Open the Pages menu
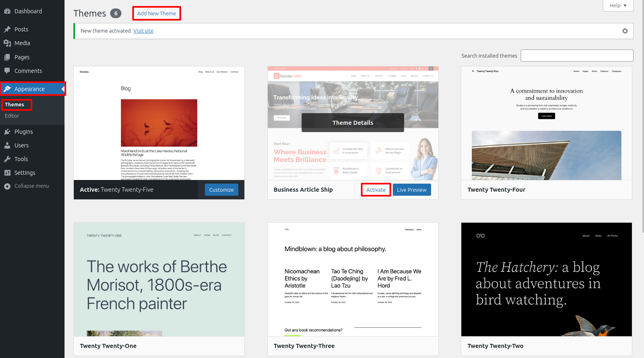 click(x=32, y=57)
